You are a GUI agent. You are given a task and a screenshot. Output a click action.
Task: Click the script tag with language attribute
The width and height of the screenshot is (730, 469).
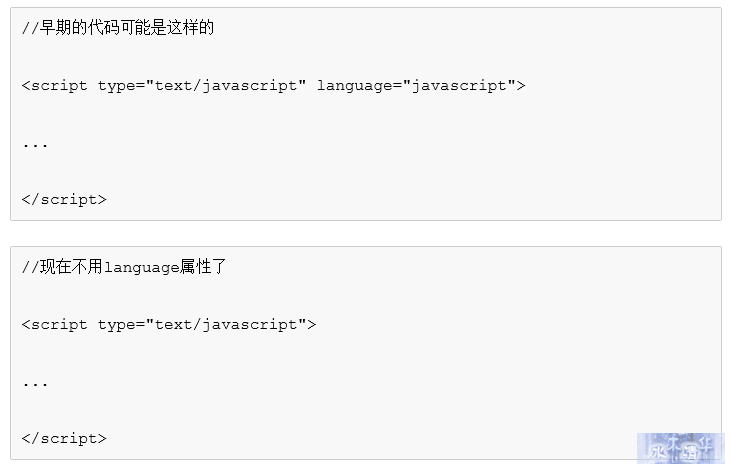pos(273,86)
